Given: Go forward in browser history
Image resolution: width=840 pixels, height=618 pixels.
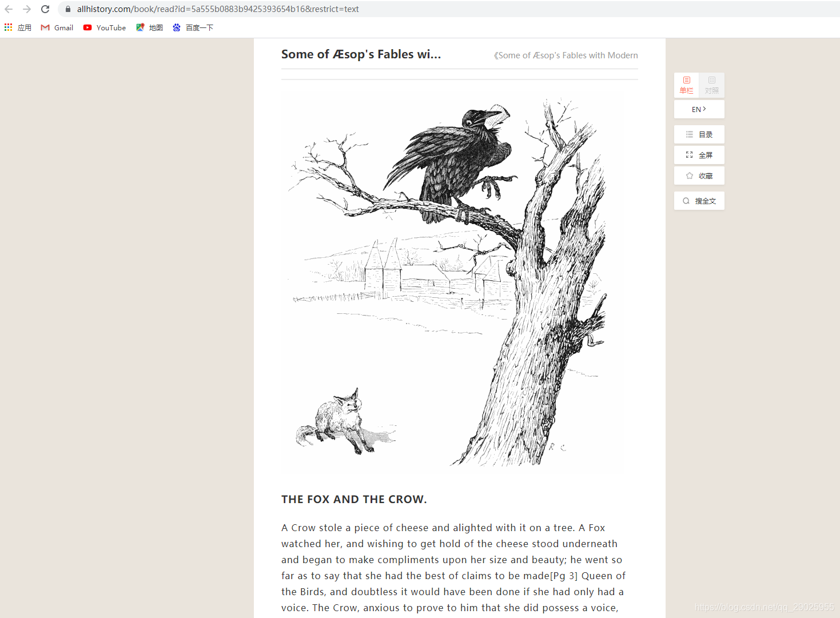Looking at the screenshot, I should (x=27, y=9).
